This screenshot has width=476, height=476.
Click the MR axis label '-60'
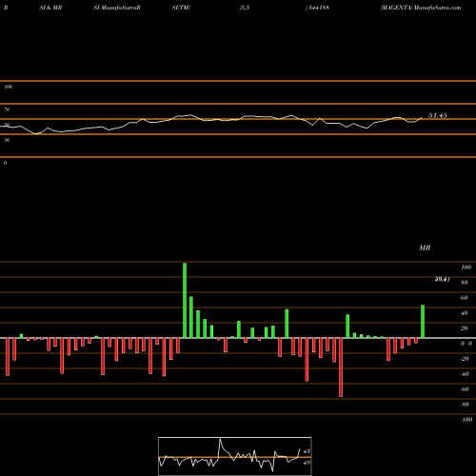point(465,389)
